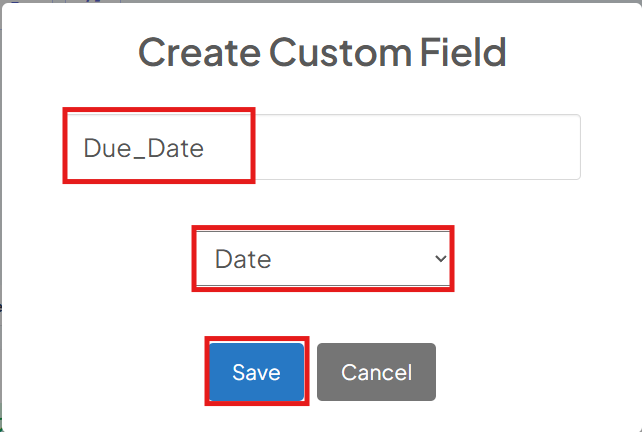642x432 pixels.
Task: Click blank dialog area below the title
Action: (x=323, y=92)
